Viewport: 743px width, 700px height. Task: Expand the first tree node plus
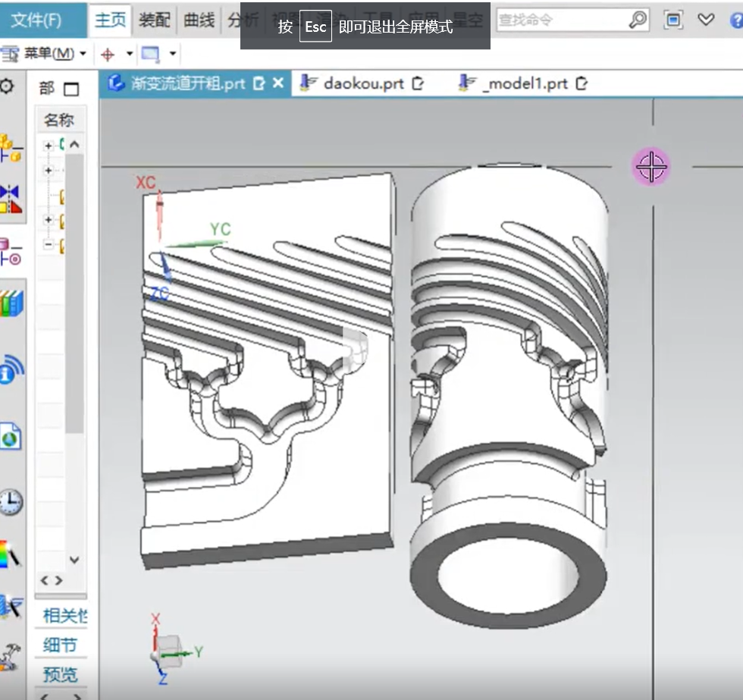48,146
